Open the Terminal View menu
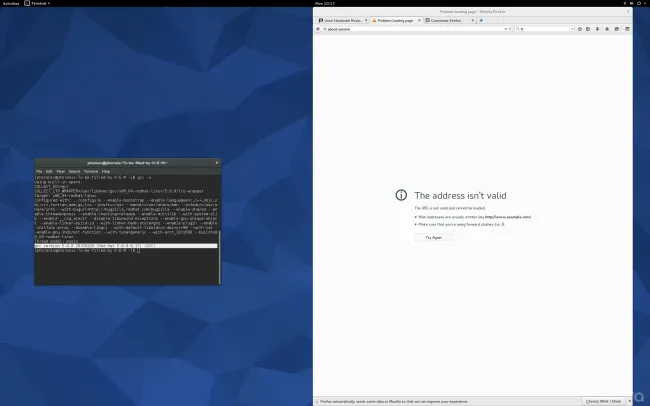 tap(61, 171)
